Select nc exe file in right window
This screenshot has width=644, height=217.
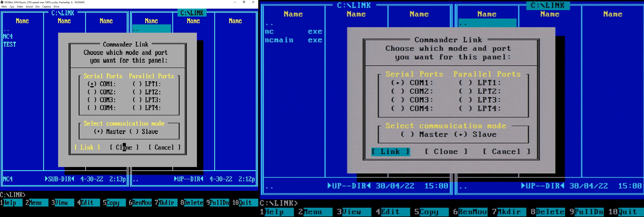(x=294, y=31)
